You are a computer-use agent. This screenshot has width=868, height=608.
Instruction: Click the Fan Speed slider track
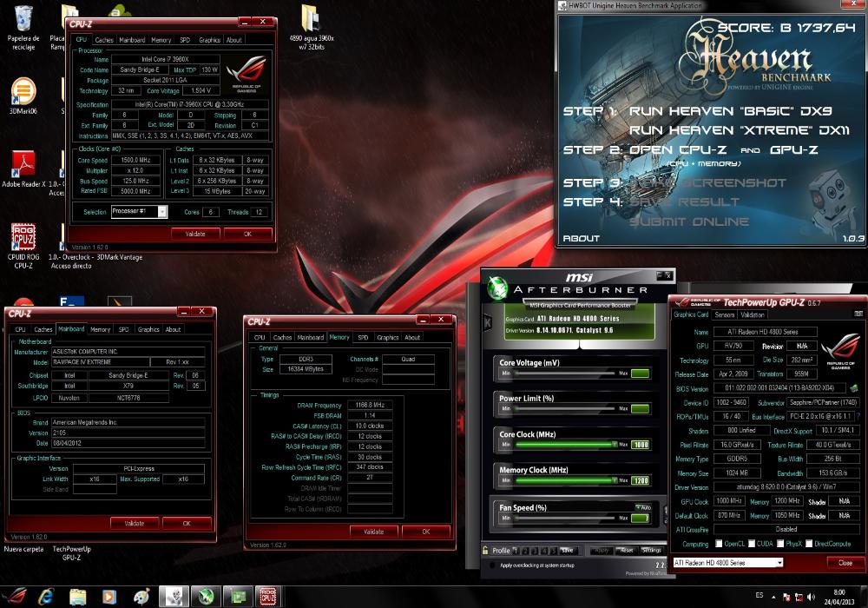click(x=563, y=519)
